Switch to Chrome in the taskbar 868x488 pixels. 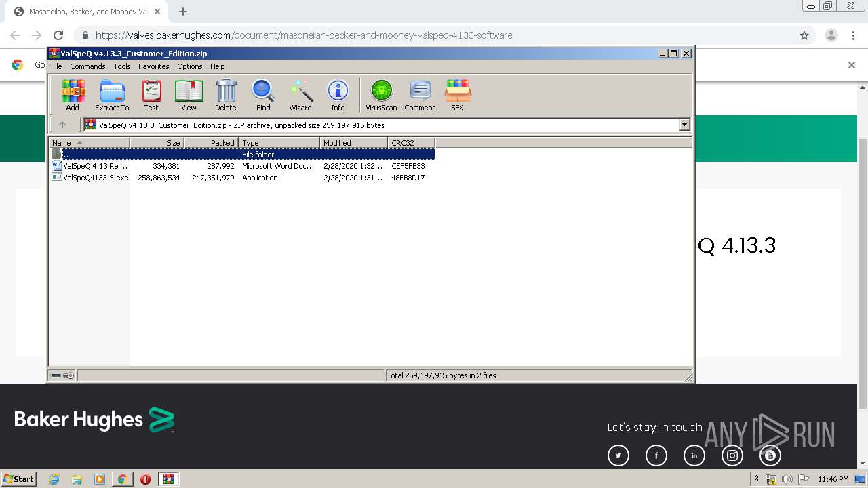pyautogui.click(x=122, y=479)
